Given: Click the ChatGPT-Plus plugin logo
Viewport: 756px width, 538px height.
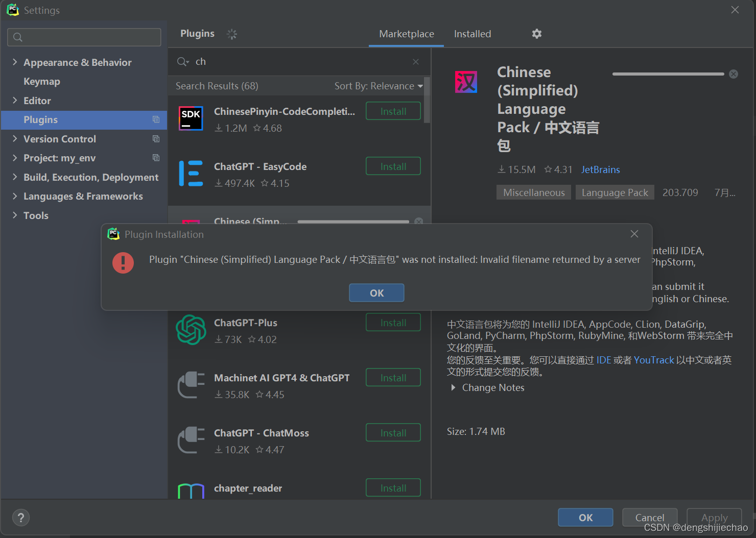Looking at the screenshot, I should pyautogui.click(x=191, y=330).
